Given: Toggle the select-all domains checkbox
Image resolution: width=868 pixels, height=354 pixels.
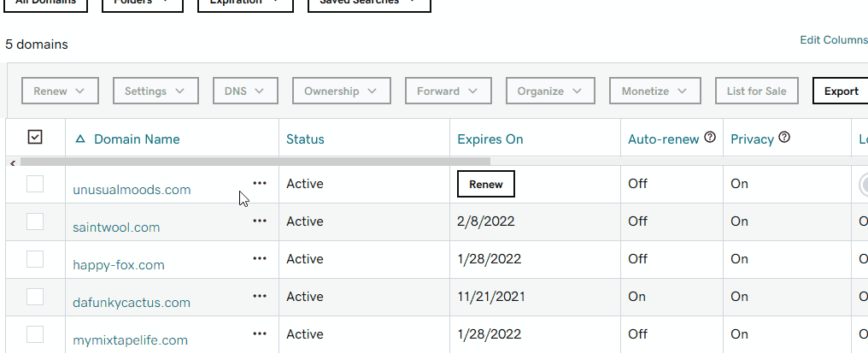Looking at the screenshot, I should coord(35,137).
